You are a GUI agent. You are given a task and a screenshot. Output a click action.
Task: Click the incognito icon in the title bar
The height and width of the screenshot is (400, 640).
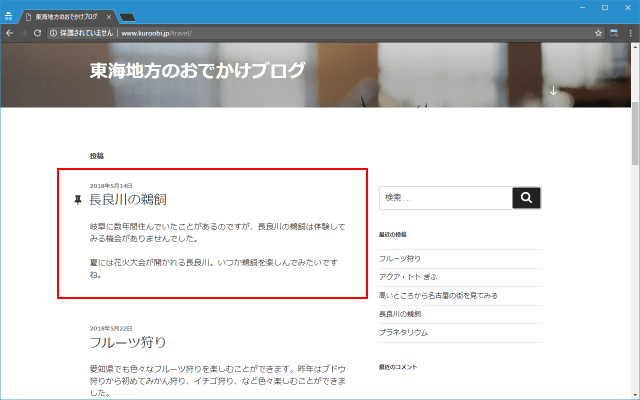pyautogui.click(x=9, y=16)
